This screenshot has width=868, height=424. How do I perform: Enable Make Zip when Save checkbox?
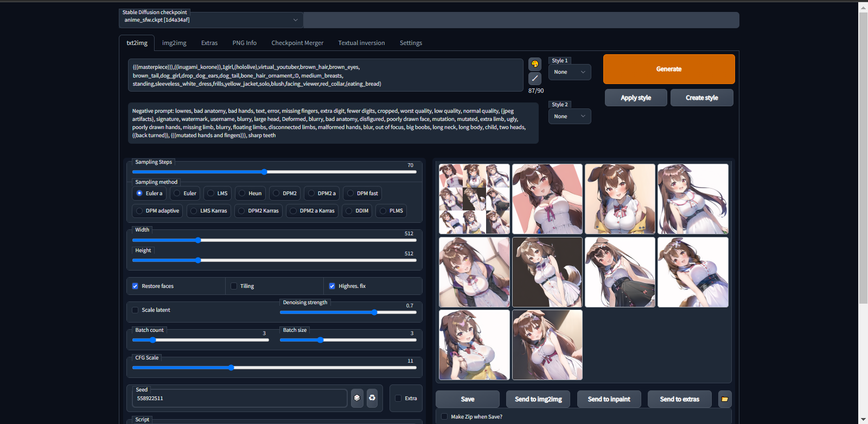pos(444,416)
